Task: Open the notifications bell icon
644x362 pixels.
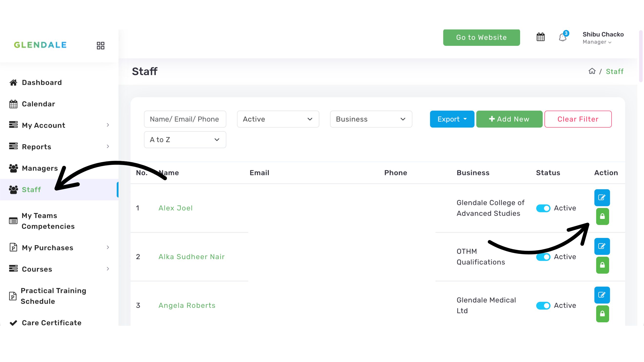Action: (x=563, y=38)
